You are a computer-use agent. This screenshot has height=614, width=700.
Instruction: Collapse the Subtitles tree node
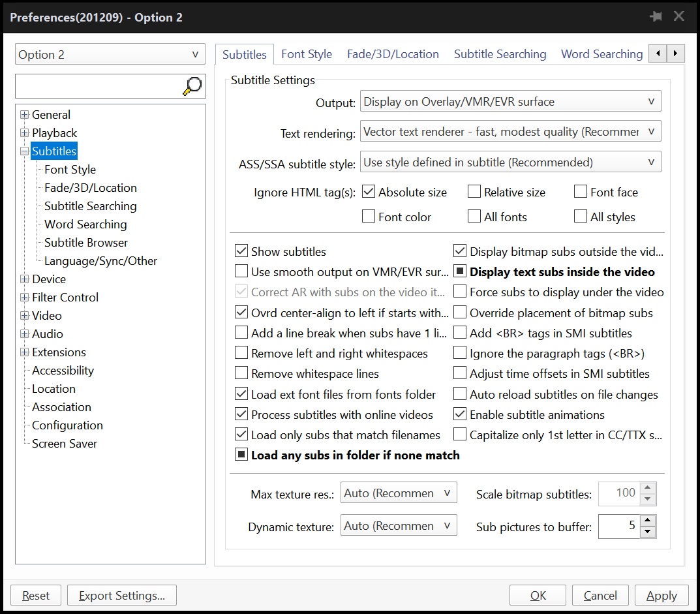pyautogui.click(x=24, y=151)
